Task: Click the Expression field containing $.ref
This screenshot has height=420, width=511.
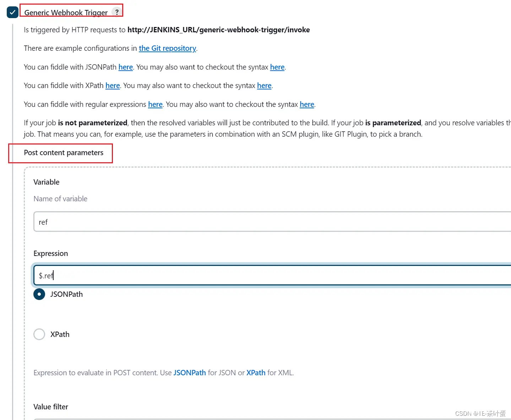Action: tap(272, 275)
